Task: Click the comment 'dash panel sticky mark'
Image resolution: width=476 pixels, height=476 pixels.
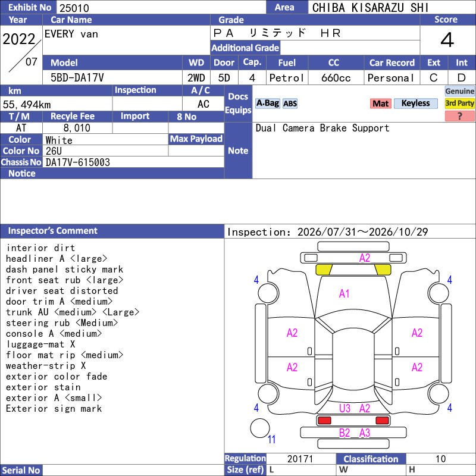Action: tap(65, 270)
